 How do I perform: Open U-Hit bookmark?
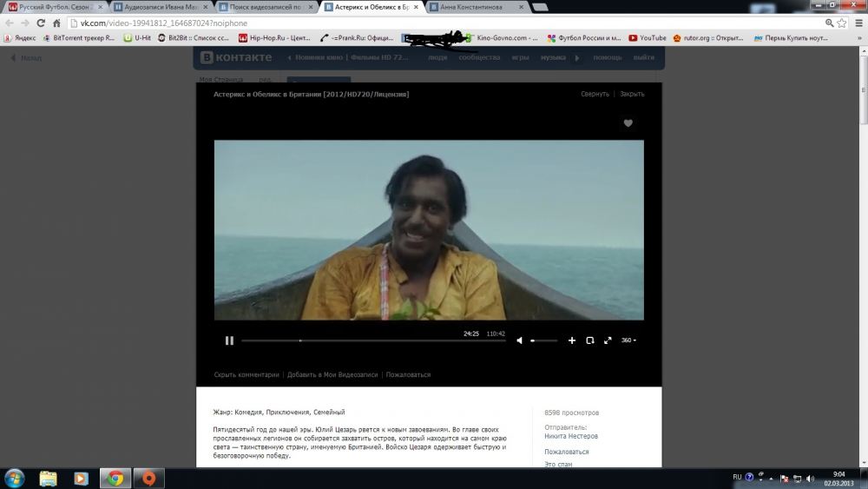[x=137, y=38]
